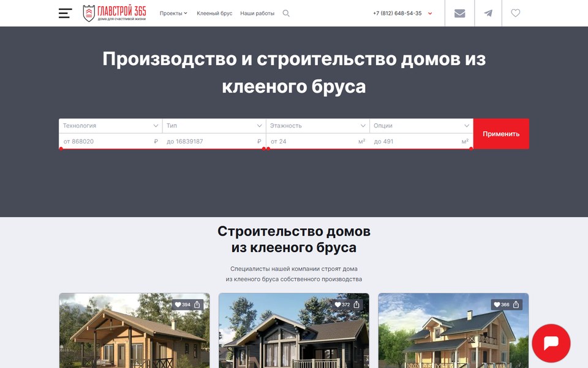Open the search magnifier icon
The width and height of the screenshot is (588, 368).
[x=286, y=13]
